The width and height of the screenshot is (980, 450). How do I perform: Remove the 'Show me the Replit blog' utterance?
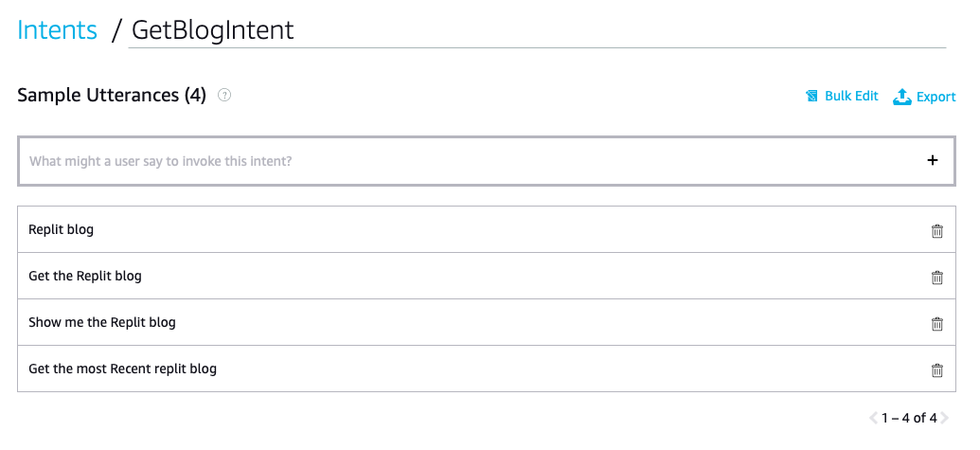tap(937, 323)
